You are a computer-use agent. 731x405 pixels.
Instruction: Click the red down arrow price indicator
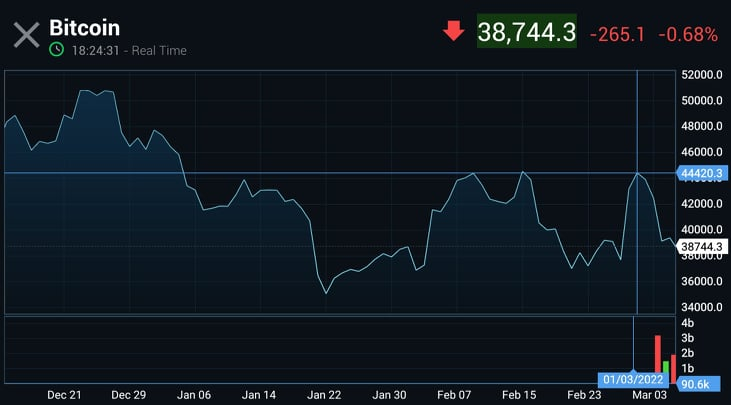click(x=453, y=31)
